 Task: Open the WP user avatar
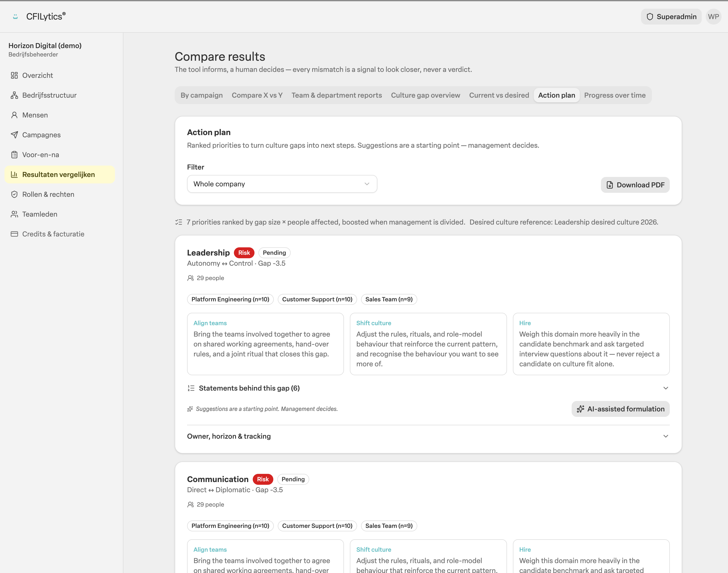[713, 16]
